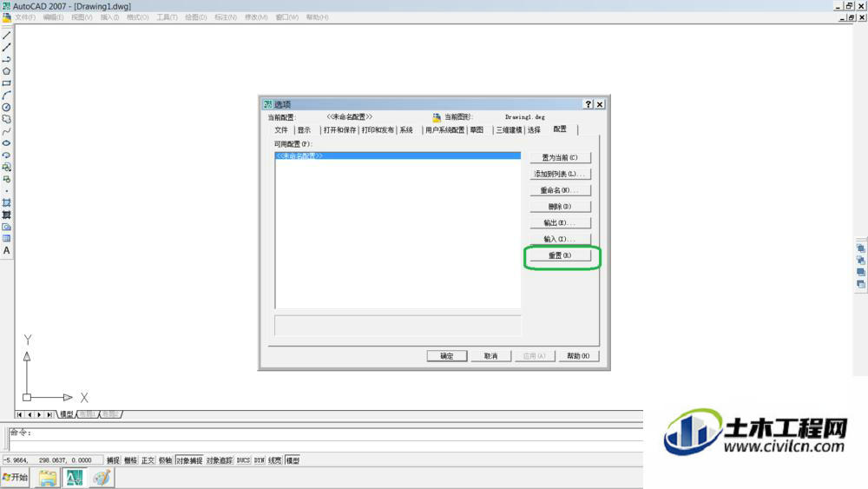Select the Spline tool
This screenshot has width=868, height=489.
(7, 131)
